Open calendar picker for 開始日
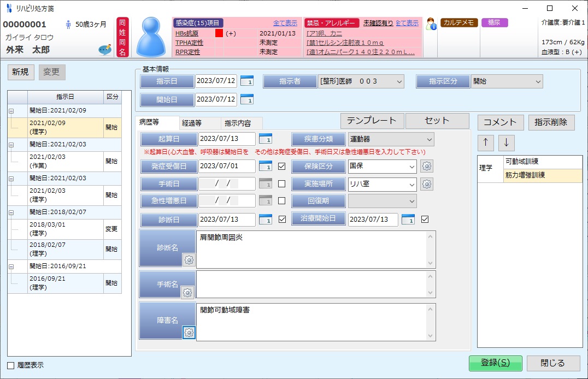Image resolution: width=588 pixels, height=379 pixels. (247, 99)
